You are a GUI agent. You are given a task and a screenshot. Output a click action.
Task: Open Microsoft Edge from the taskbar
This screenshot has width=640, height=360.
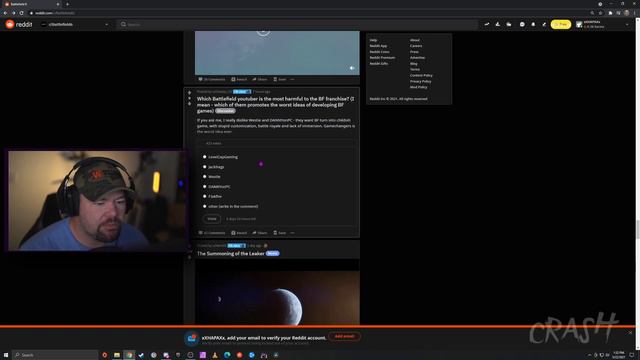(227, 355)
